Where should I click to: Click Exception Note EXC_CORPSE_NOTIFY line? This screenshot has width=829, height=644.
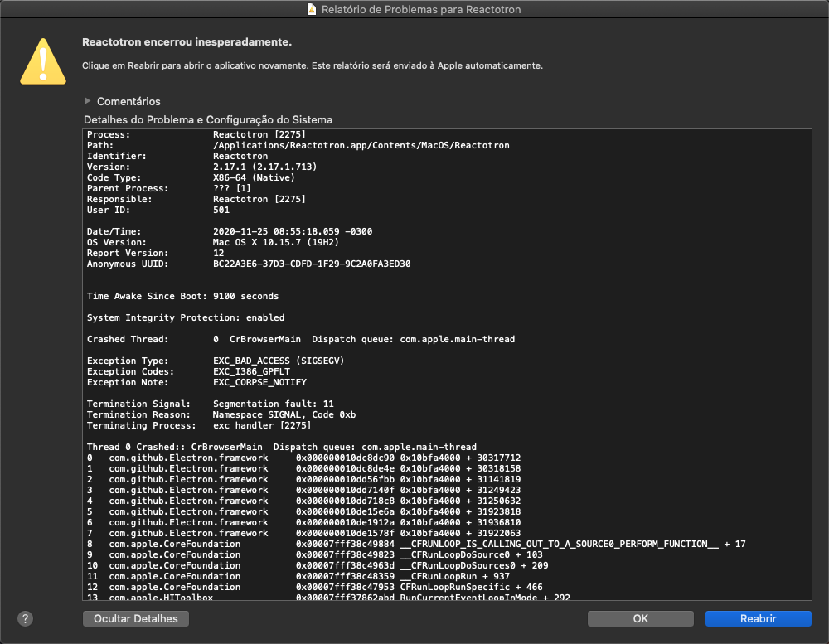click(196, 382)
